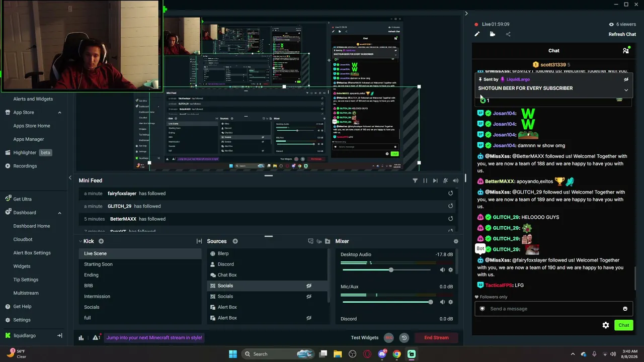Image resolution: width=644 pixels, height=362 pixels.
Task: Open the chat users list icon
Action: point(626,50)
